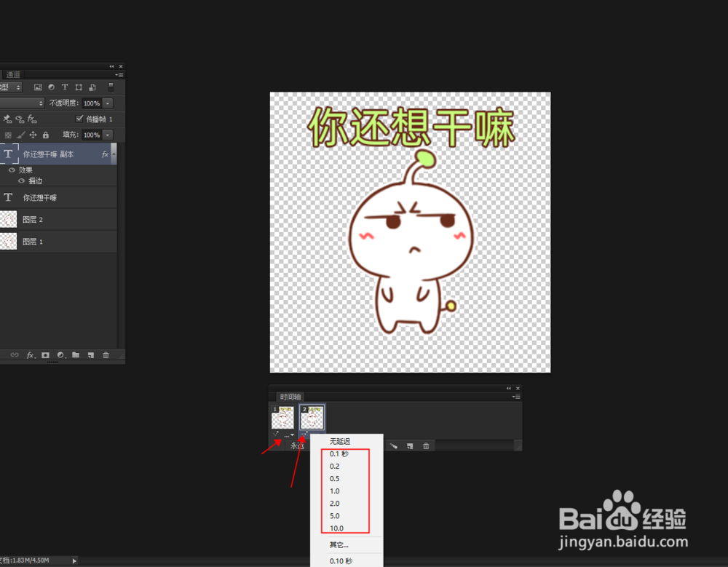
Task: Lock image pixels brush icon
Action: point(20,135)
